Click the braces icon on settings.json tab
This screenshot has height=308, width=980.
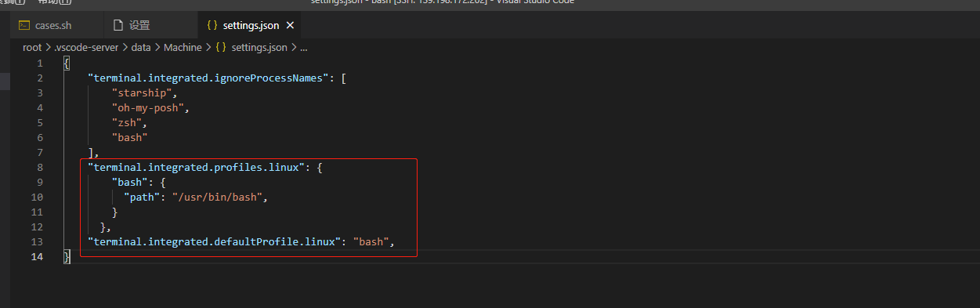pos(212,26)
